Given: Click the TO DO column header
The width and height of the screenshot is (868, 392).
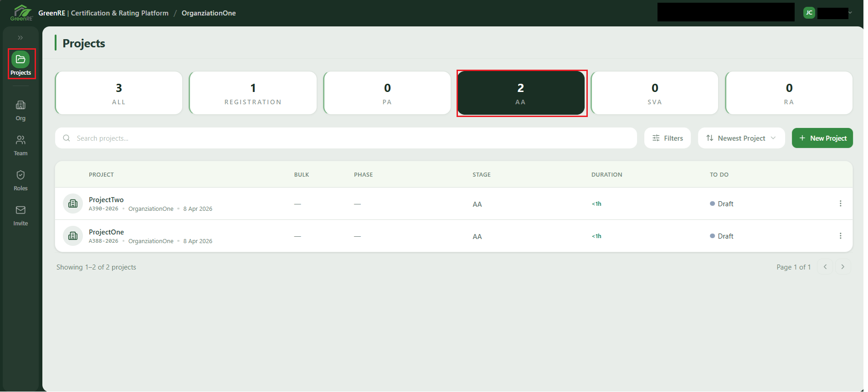Looking at the screenshot, I should [719, 175].
